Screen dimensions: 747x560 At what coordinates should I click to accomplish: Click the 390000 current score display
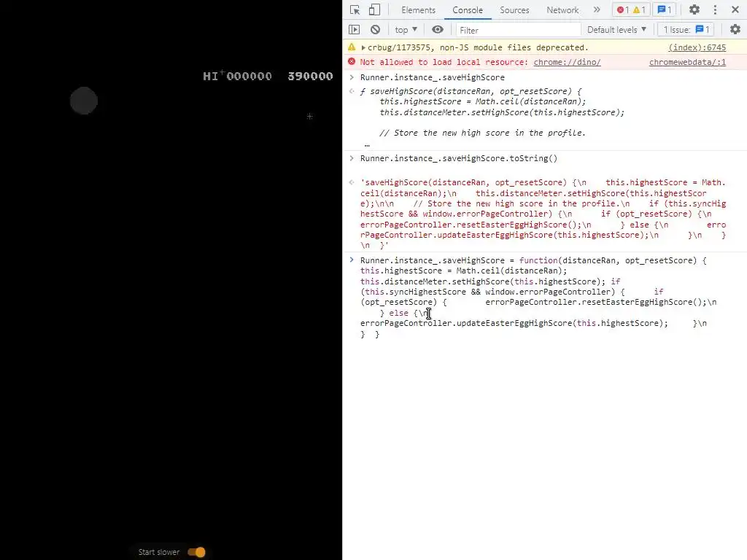coord(310,76)
